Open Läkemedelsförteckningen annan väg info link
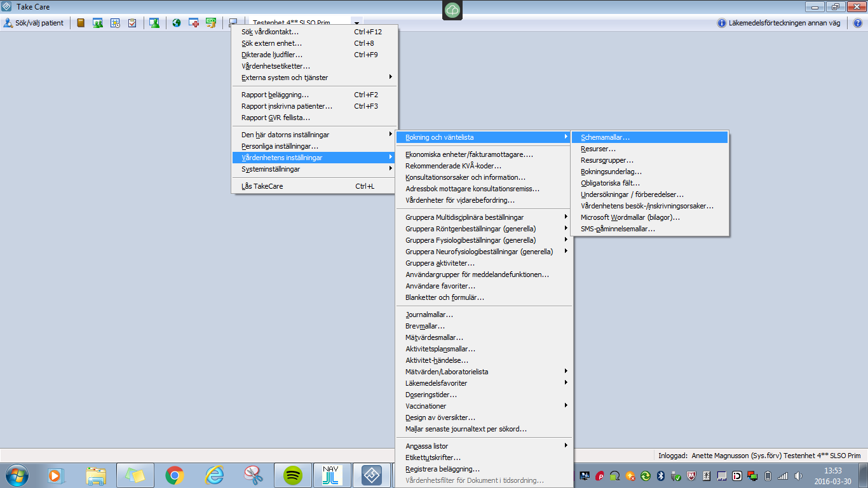This screenshot has height=488, width=868. coord(779,23)
